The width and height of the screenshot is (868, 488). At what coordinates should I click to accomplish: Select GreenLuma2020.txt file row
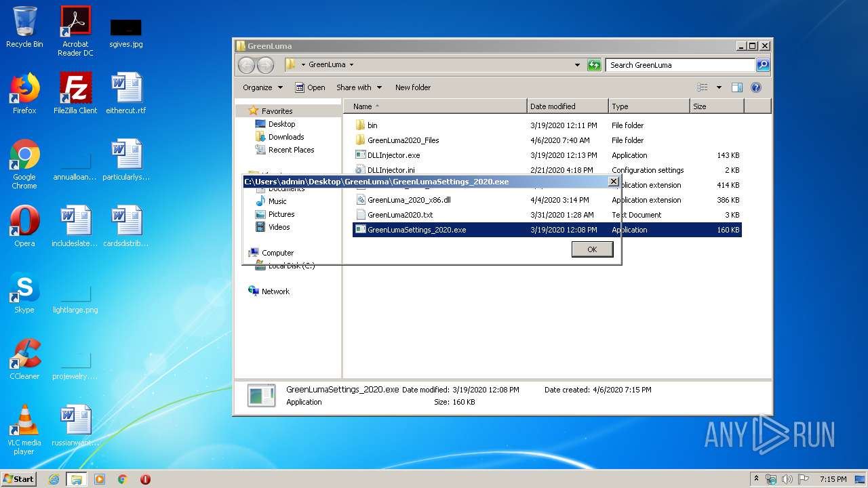pyautogui.click(x=547, y=215)
